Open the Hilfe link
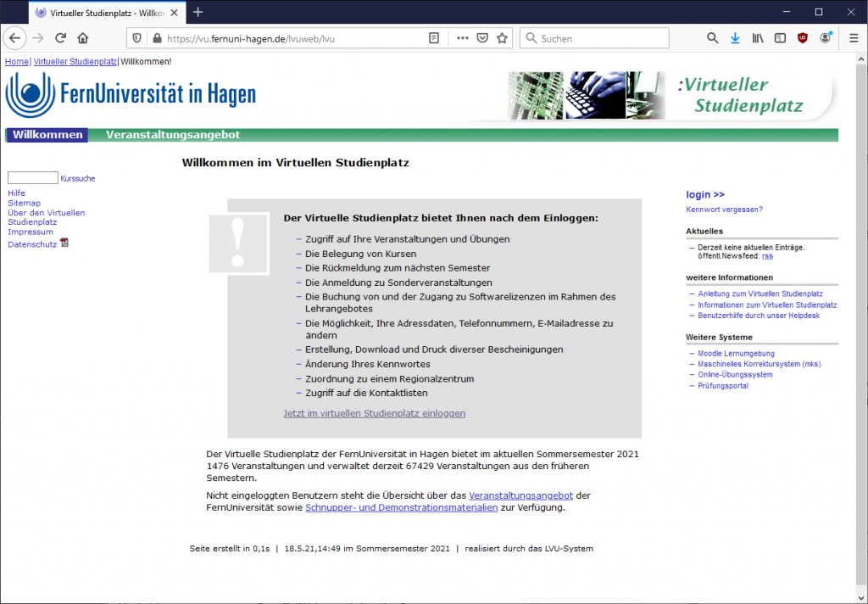The height and width of the screenshot is (604, 868). pos(17,193)
